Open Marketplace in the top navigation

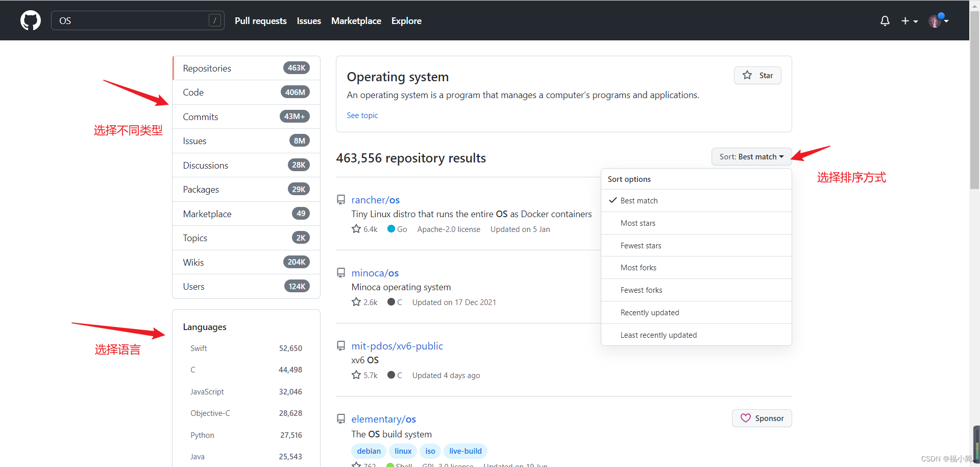pyautogui.click(x=356, y=21)
